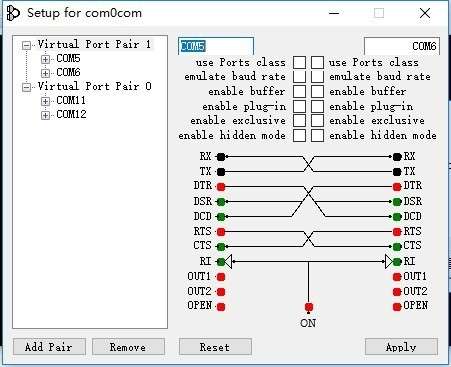Click the COM5 port name field
The width and height of the screenshot is (451, 367).
[x=216, y=46]
